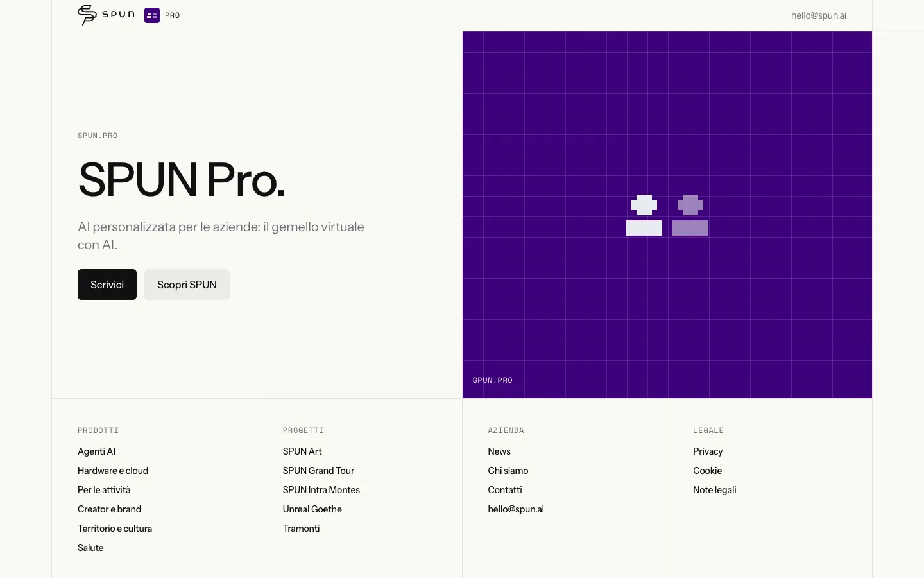The height and width of the screenshot is (578, 924).
Task: Open Territorio e cultura link
Action: (x=115, y=529)
